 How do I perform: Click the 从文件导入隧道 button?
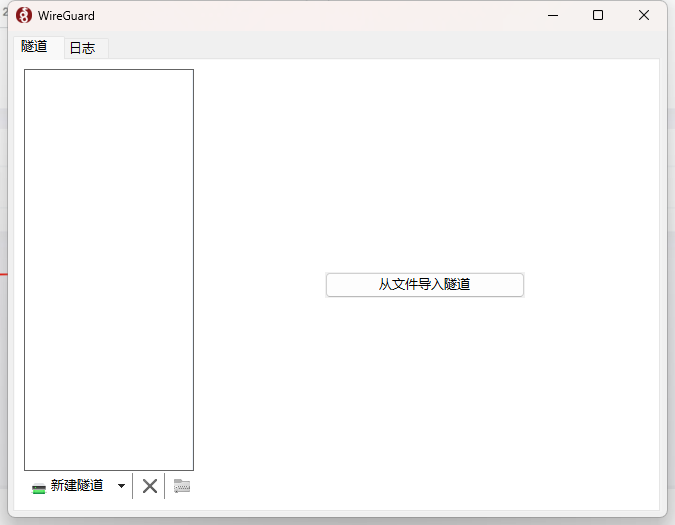click(424, 284)
